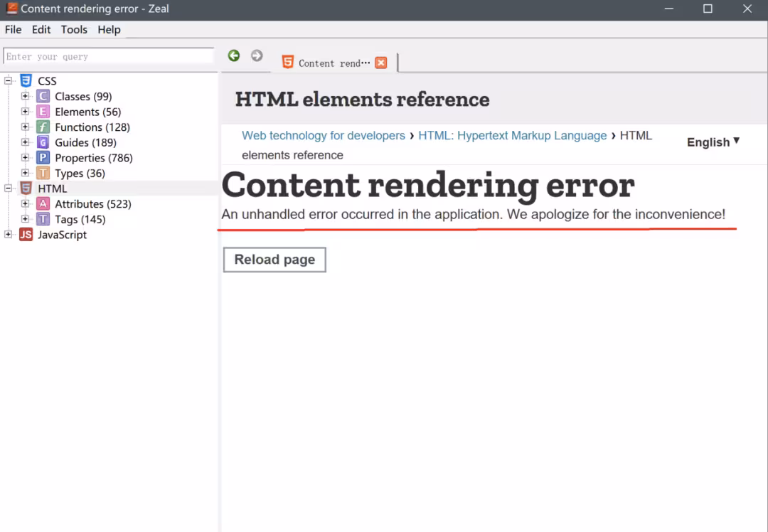Open HTML: Hypertext Markup Language link
Viewport: 768px width, 532px height.
pos(512,135)
